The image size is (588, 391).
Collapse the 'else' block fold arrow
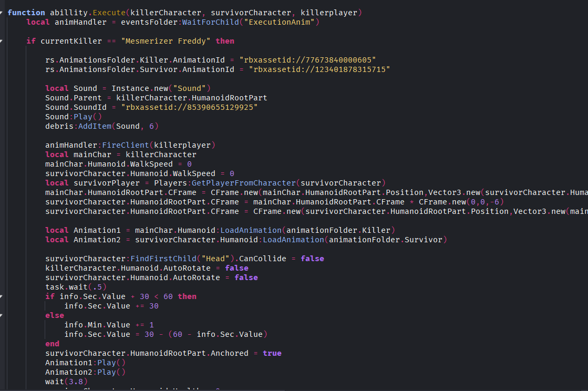[x=1, y=316]
